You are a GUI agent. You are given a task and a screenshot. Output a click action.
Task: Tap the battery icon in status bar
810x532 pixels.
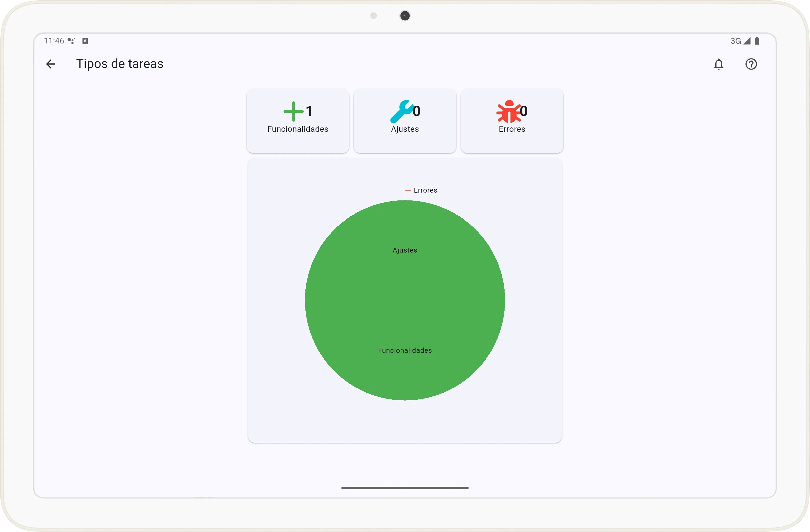tap(757, 41)
